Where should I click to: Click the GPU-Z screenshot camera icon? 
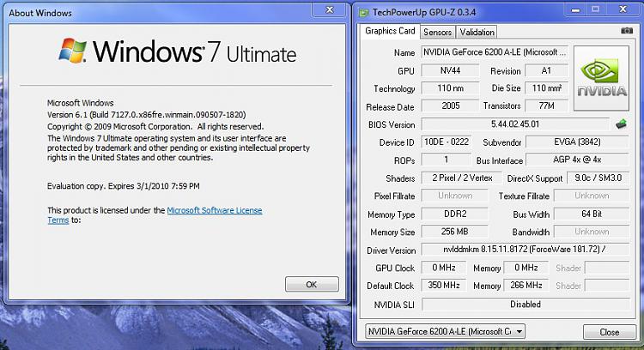(626, 31)
